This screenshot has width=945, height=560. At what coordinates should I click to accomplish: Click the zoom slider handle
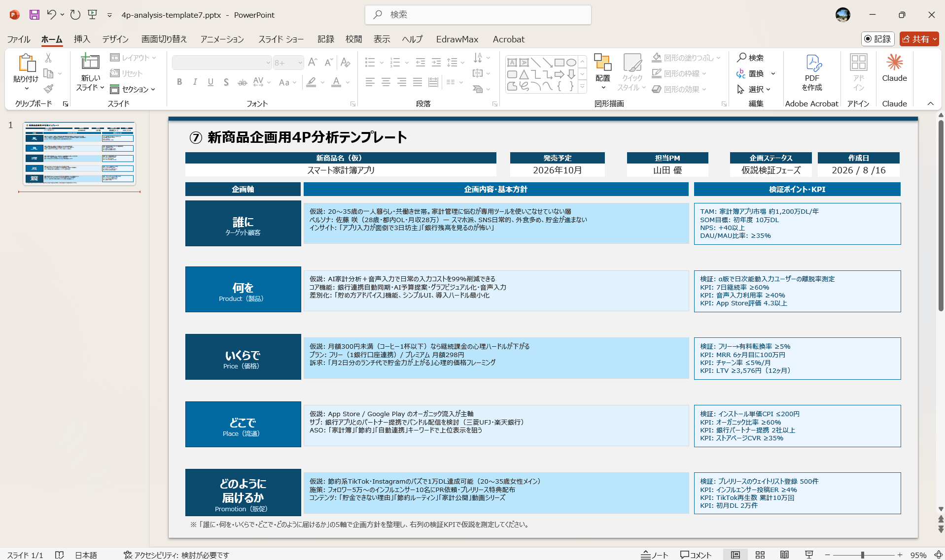pyautogui.click(x=863, y=555)
